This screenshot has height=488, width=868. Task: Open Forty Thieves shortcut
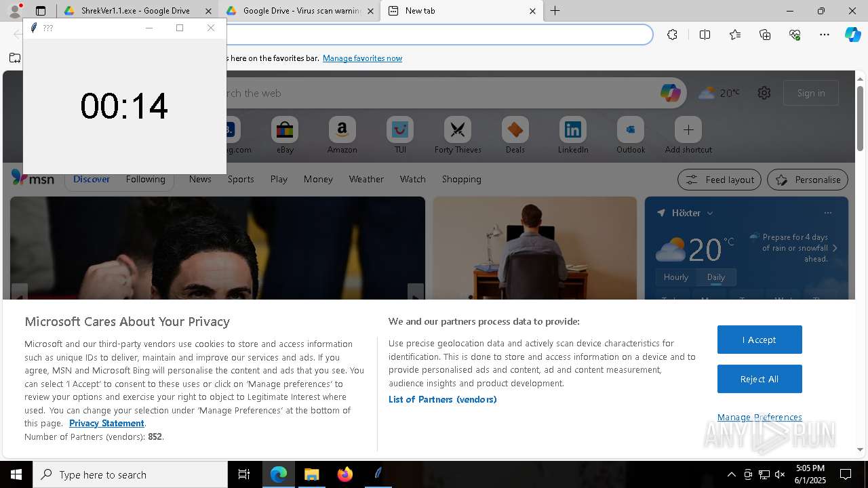(x=458, y=136)
